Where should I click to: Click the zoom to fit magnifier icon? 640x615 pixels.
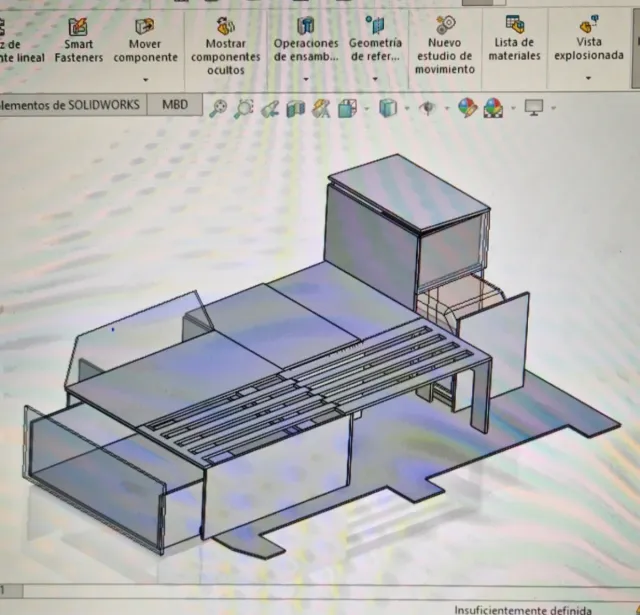pos(218,108)
